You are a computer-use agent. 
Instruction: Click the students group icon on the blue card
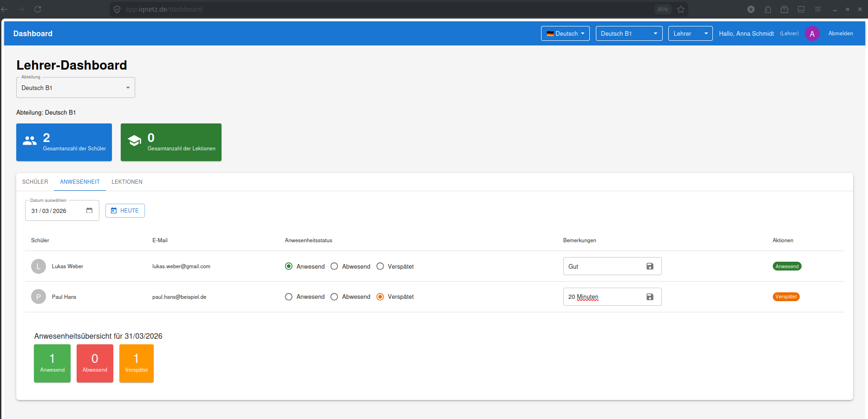(30, 141)
